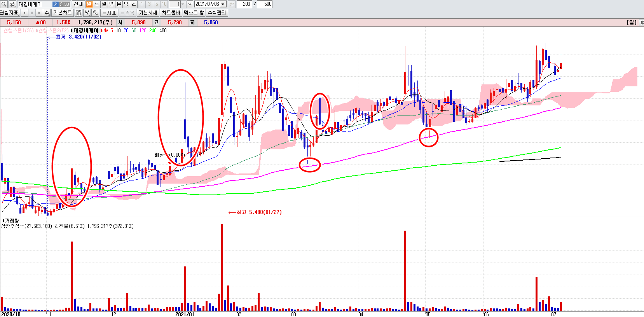Select interval preset 3
Image resolution: width=644 pixels, height=317 pixels.
(149, 4)
